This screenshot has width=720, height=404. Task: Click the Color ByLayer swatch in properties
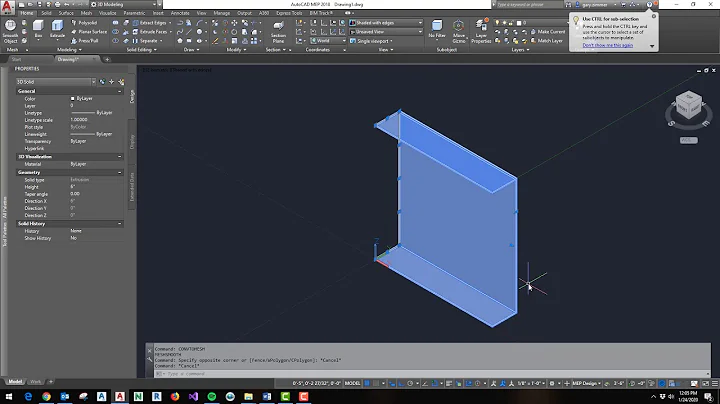click(x=72, y=98)
